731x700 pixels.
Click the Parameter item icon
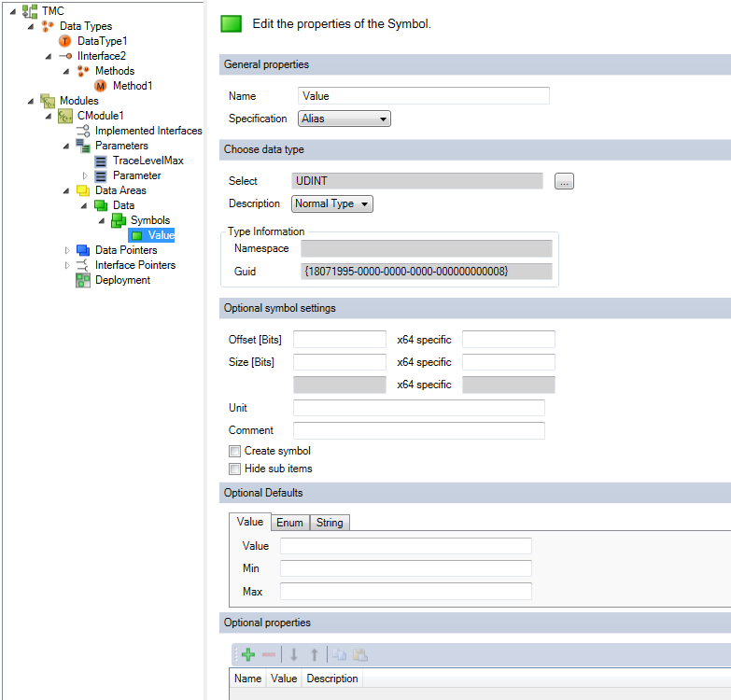coord(100,176)
